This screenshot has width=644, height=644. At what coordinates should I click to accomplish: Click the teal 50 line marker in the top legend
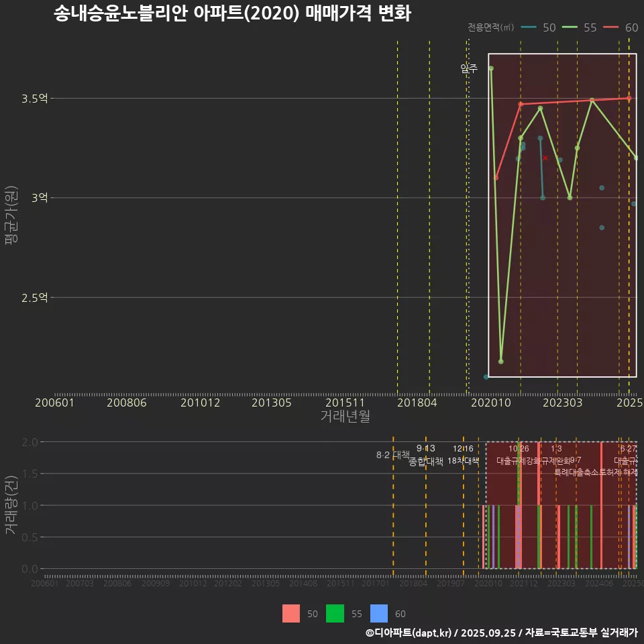[528, 28]
